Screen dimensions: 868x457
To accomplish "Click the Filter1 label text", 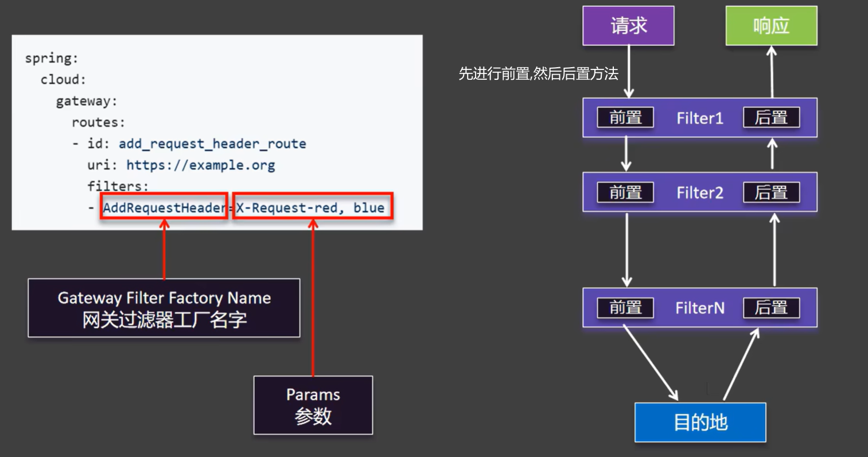I will tap(699, 118).
